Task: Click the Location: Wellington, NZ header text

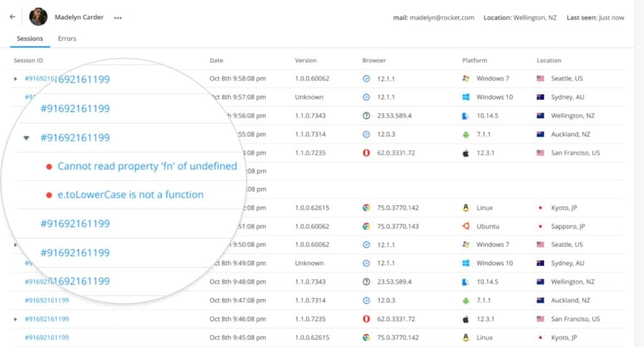Action: tap(520, 18)
